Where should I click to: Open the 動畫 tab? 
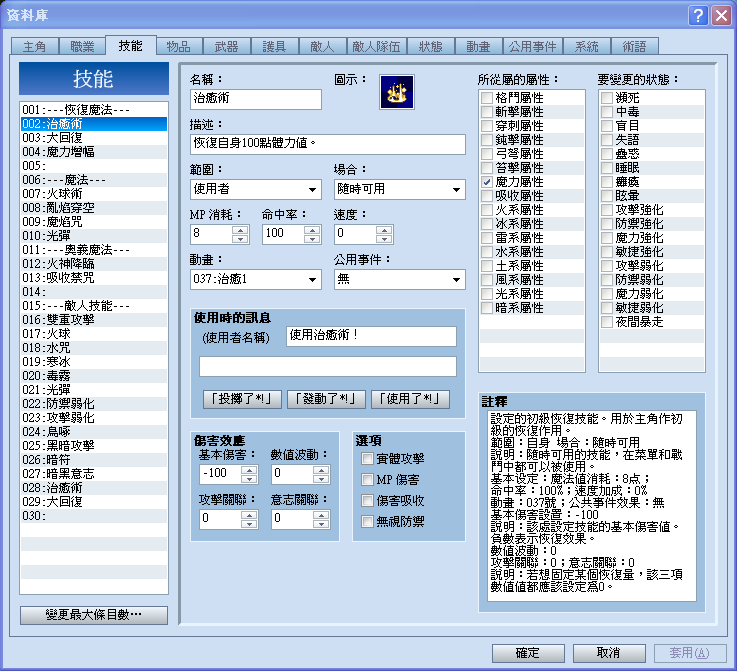[478, 47]
